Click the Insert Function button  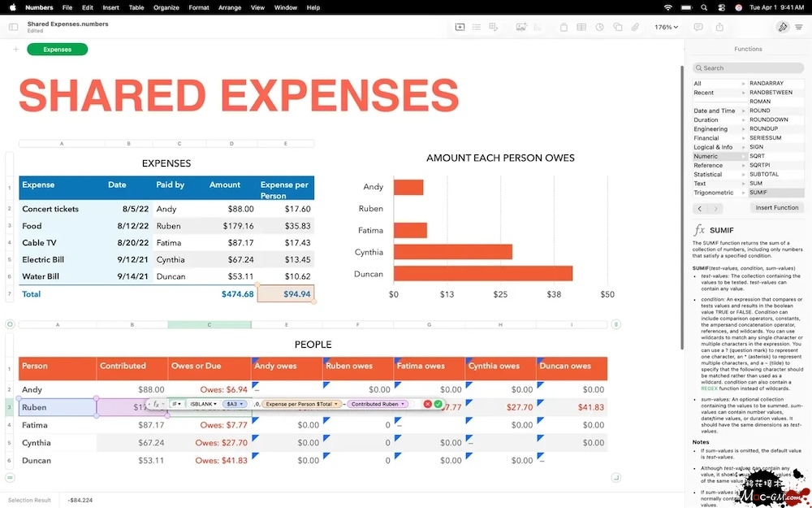click(776, 207)
